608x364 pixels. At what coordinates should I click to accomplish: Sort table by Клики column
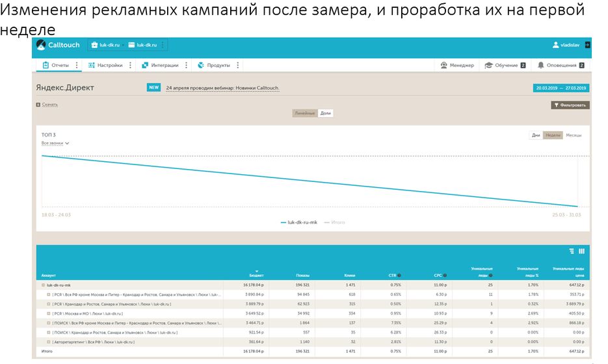click(350, 276)
